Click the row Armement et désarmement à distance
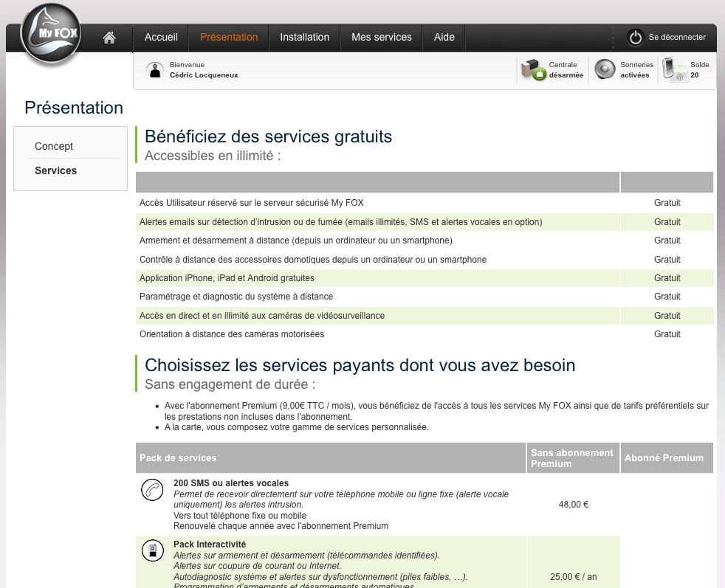The width and height of the screenshot is (725, 588). pos(425,241)
